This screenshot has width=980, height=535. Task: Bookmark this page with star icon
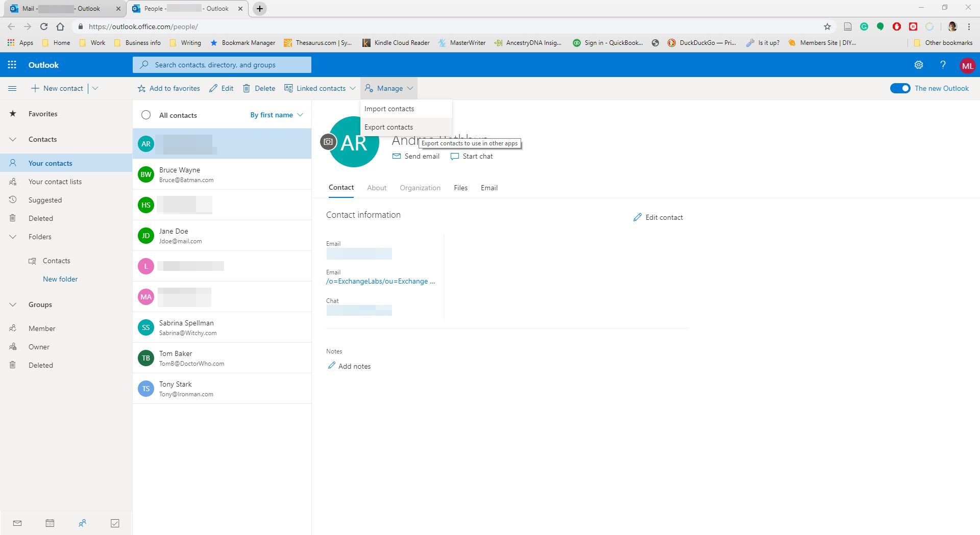pyautogui.click(x=827, y=27)
